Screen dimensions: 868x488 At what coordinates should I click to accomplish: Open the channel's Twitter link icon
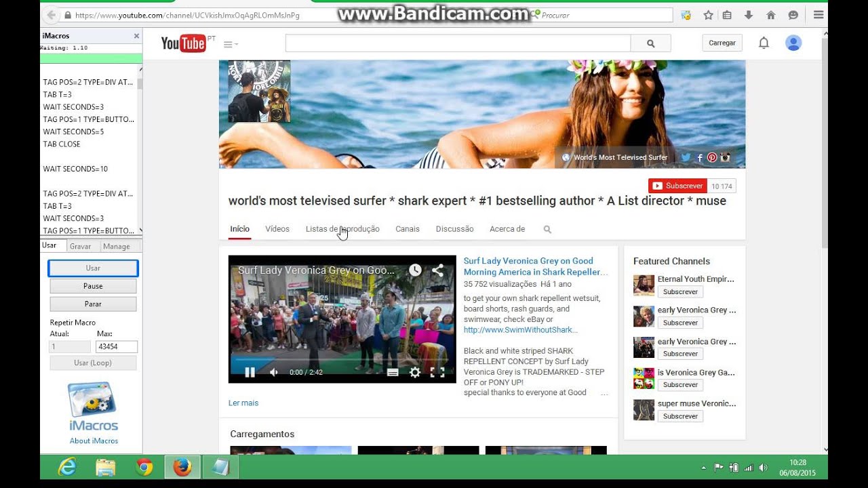point(686,157)
